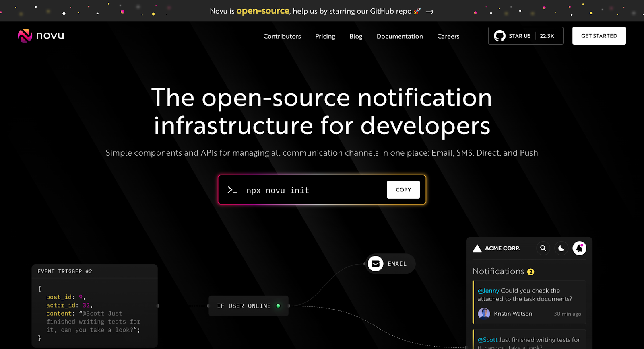The image size is (644, 349).
Task: Click the Star Us 22.3K button
Action: coord(525,36)
